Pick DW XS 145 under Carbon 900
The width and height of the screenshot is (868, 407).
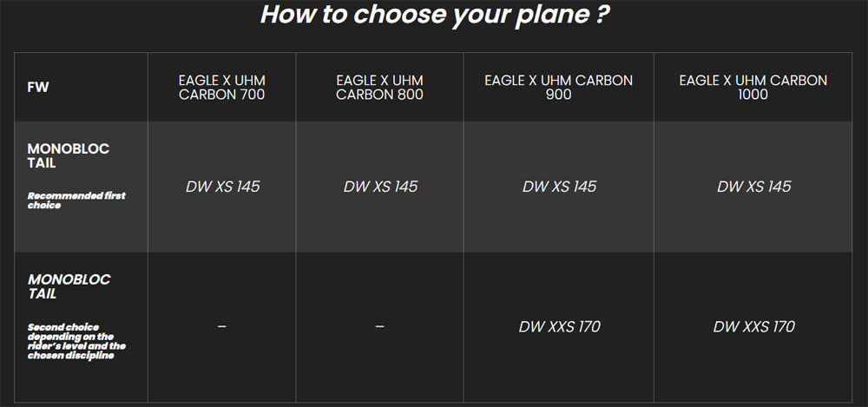click(x=559, y=187)
